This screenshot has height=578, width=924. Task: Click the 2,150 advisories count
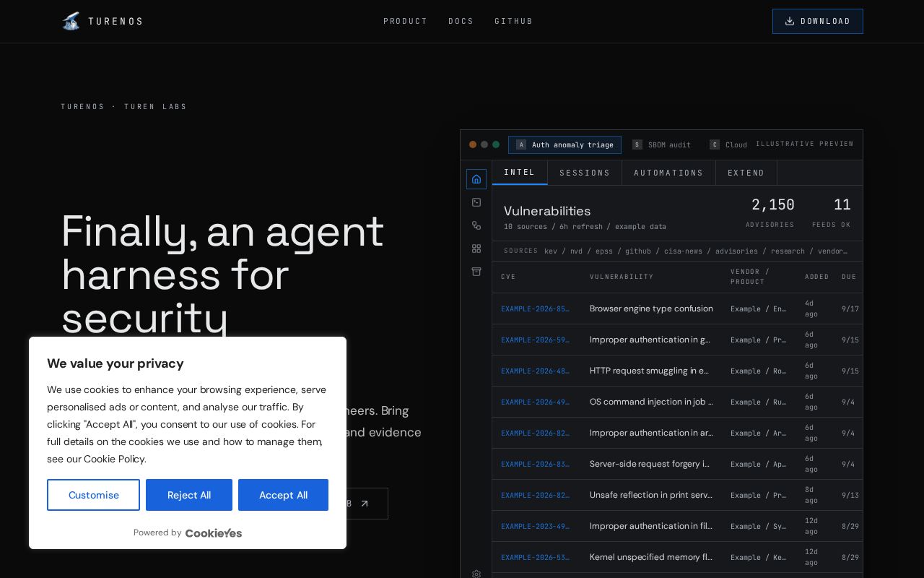pyautogui.click(x=772, y=204)
